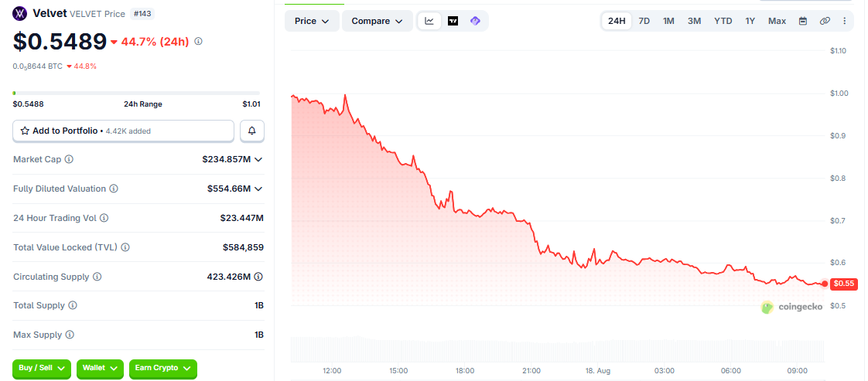Click the 24h range low $0.5488

pyautogui.click(x=28, y=104)
